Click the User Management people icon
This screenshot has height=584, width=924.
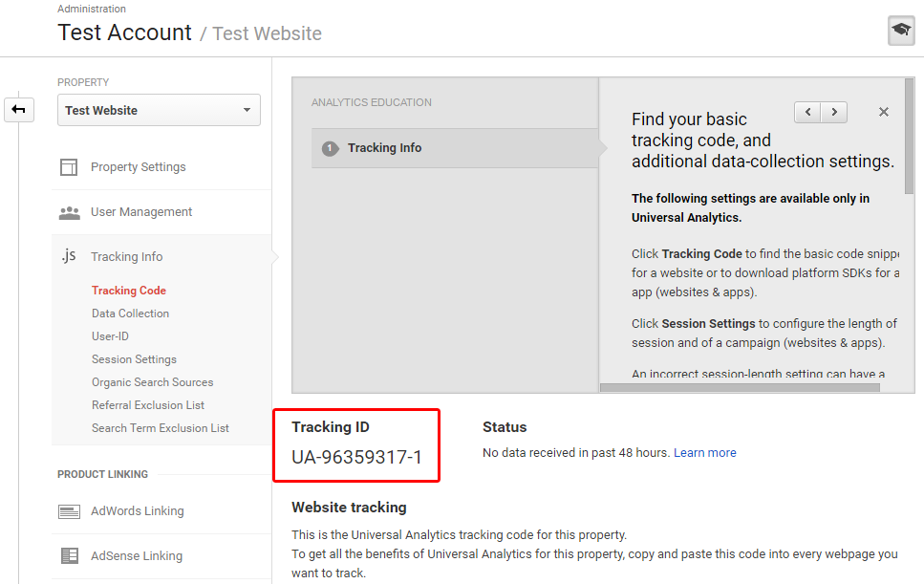[x=70, y=212]
